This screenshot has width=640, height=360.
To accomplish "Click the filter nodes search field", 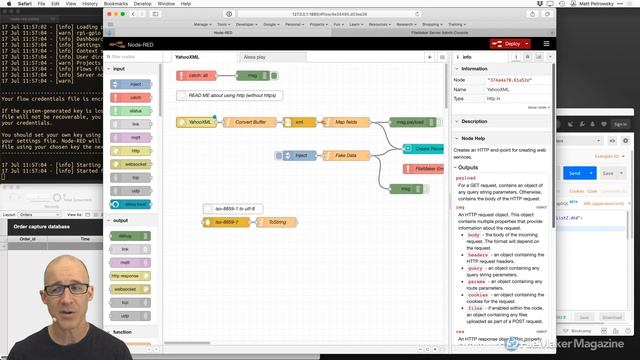I will point(132,57).
